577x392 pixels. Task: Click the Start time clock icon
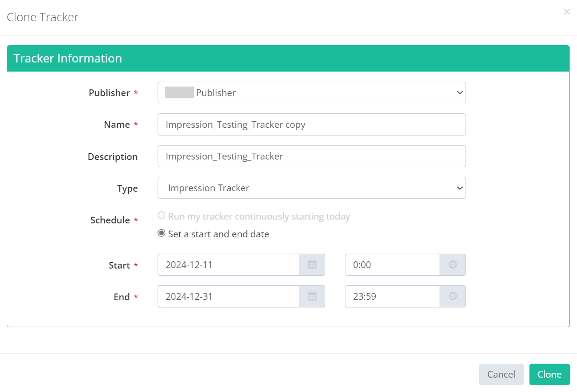click(x=453, y=265)
